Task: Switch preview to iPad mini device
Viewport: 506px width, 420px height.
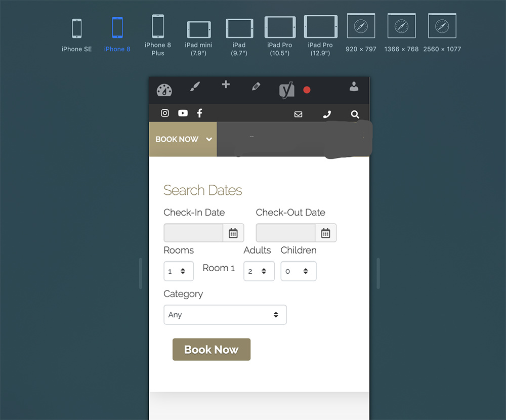Action: click(198, 35)
